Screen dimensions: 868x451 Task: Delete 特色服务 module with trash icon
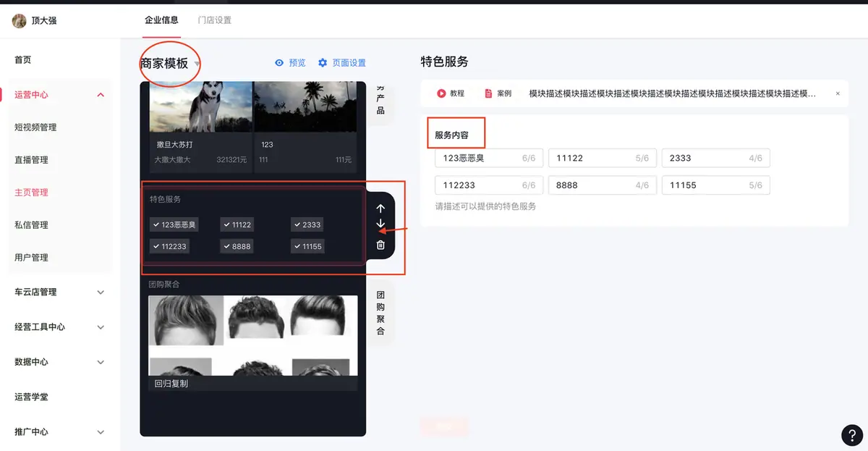click(x=380, y=245)
